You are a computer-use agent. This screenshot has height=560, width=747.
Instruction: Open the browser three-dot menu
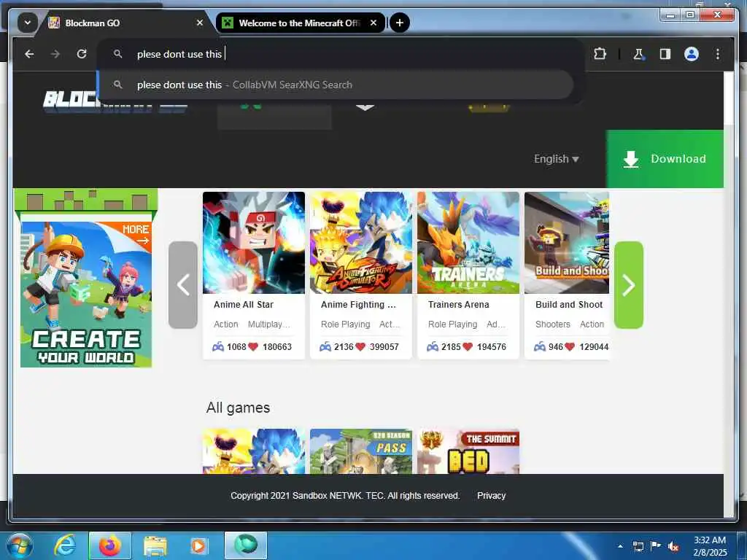coord(718,54)
